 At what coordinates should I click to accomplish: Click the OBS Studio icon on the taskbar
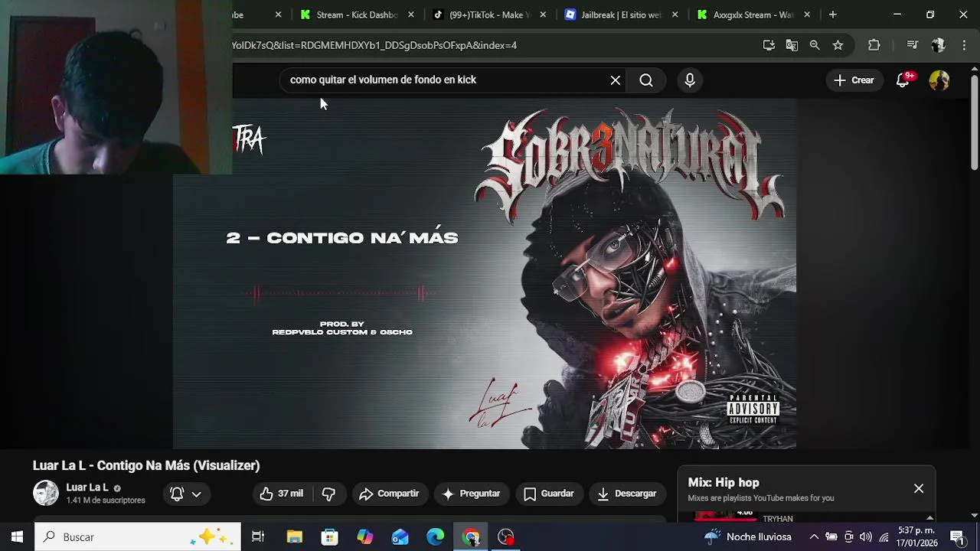tap(506, 536)
